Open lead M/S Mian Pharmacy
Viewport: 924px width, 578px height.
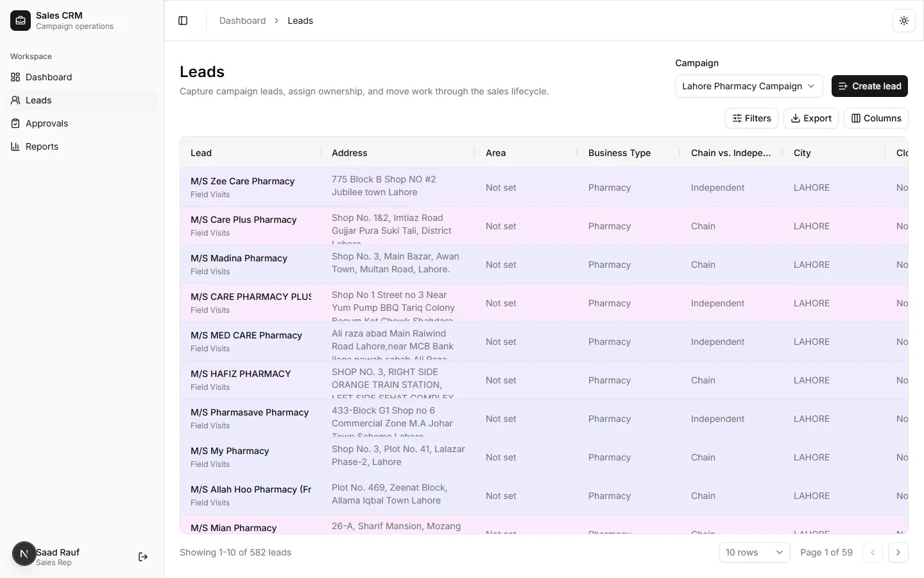(x=234, y=528)
